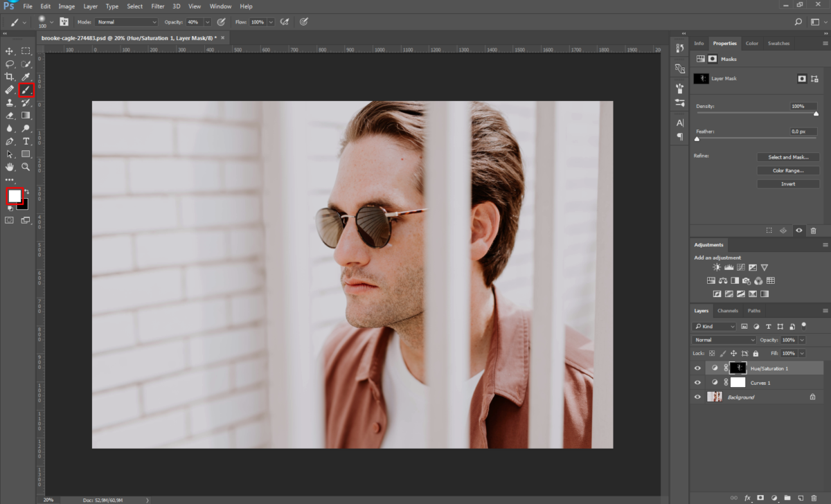The width and height of the screenshot is (831, 504).
Task: Activate the Horizontal Type tool
Action: (x=26, y=141)
